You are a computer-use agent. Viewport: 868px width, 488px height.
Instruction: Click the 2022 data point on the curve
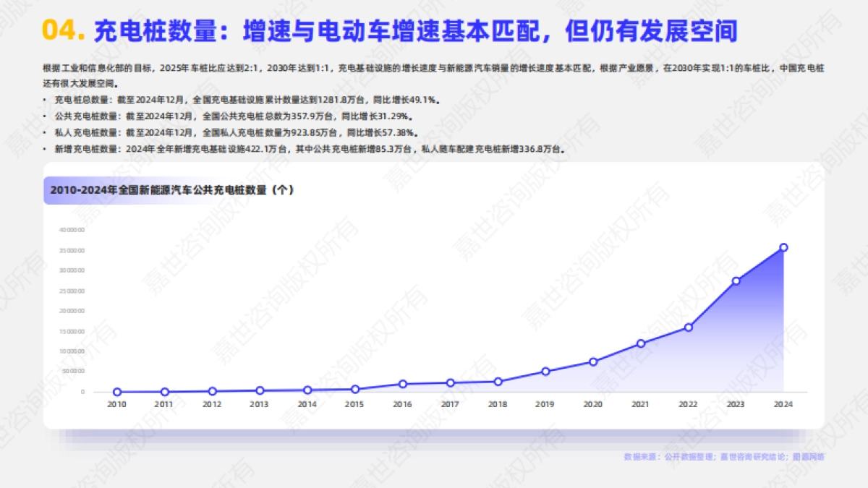[x=687, y=328]
